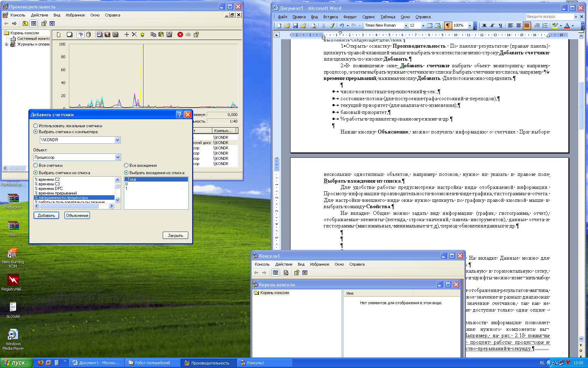588x368 pixels.
Task: Open 'Справка' menu in Производительность window
Action: [x=113, y=15]
